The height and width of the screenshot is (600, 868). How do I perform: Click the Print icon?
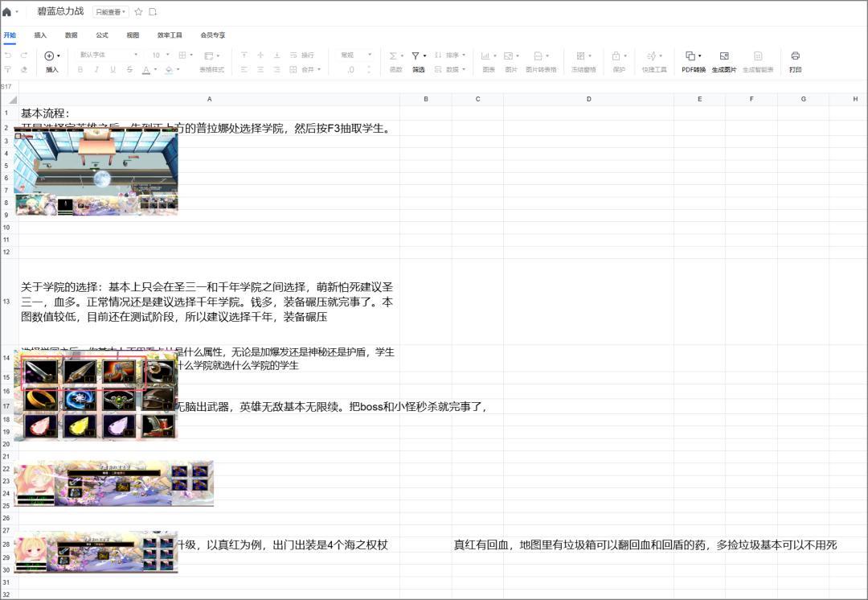click(x=795, y=56)
